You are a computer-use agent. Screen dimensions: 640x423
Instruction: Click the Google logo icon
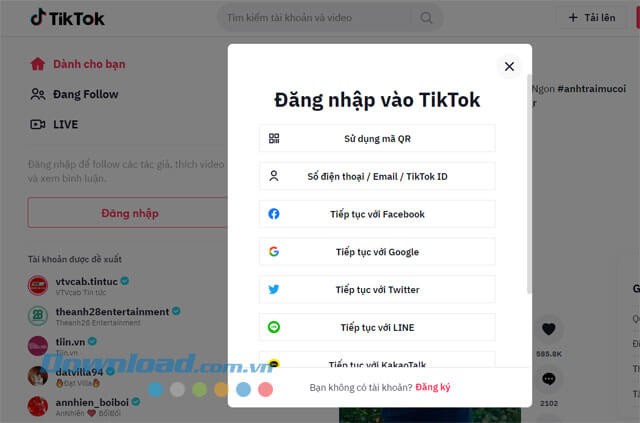[274, 252]
